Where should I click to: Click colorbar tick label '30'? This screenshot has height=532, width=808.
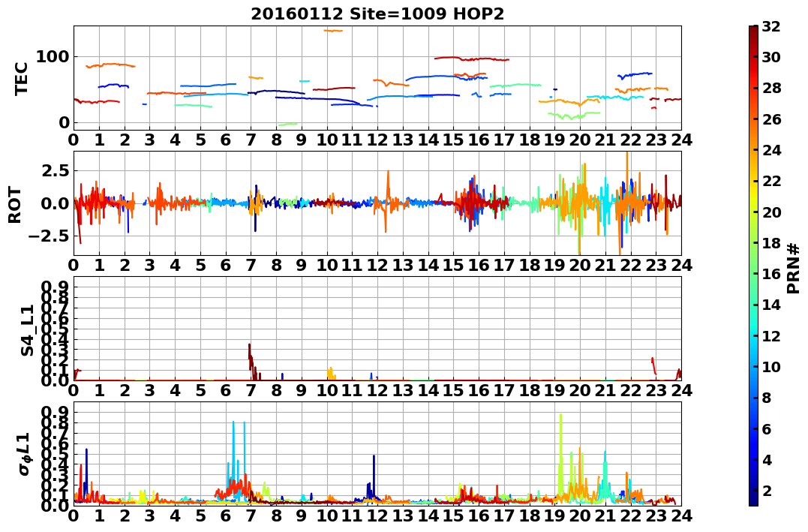771,57
